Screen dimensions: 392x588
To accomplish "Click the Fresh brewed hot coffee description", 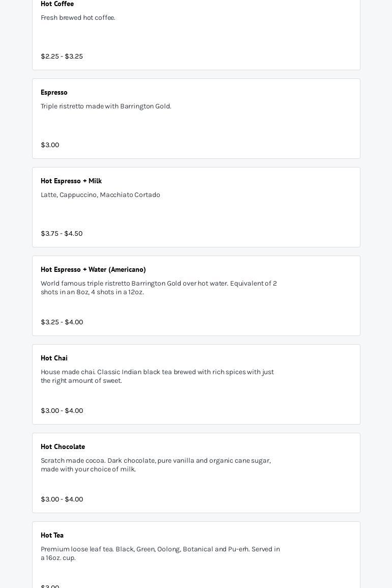I will click(78, 18).
